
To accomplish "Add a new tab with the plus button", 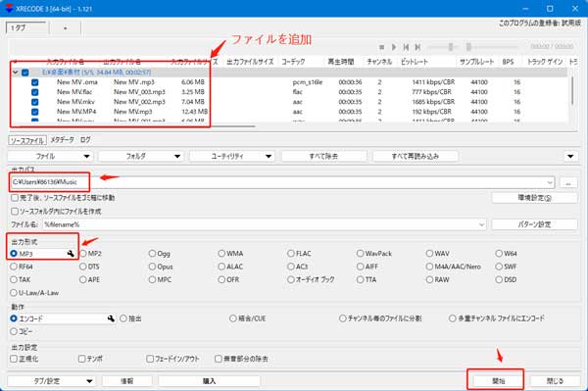I will coord(66,28).
